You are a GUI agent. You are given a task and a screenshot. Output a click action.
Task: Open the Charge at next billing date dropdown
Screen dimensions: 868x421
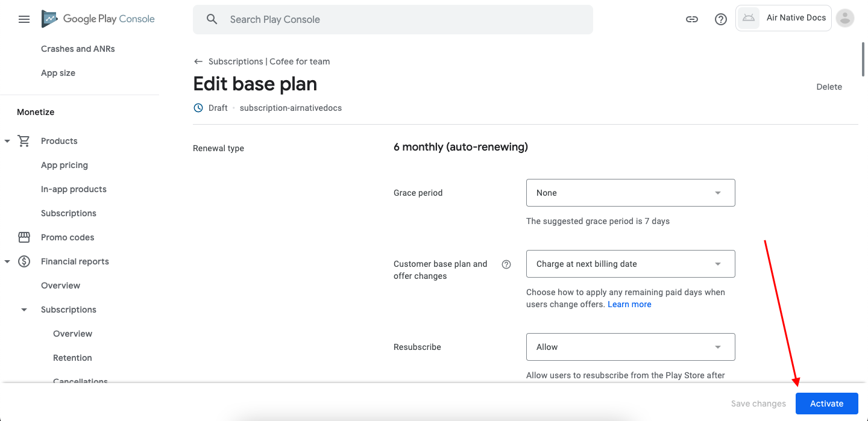631,264
